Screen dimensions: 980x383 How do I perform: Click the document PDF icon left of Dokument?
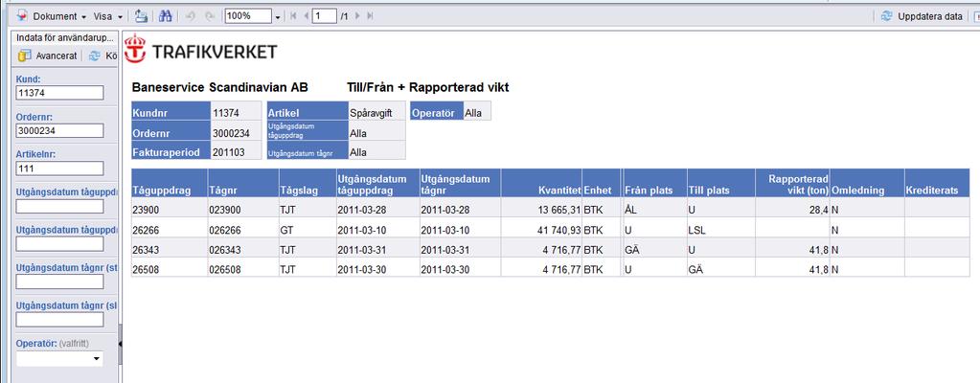[21, 16]
